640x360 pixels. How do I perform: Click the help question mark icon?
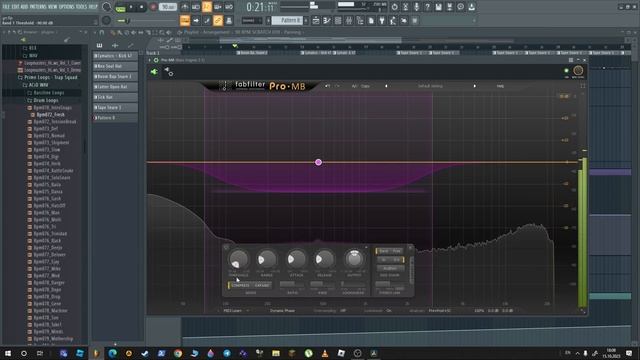[x=427, y=7]
